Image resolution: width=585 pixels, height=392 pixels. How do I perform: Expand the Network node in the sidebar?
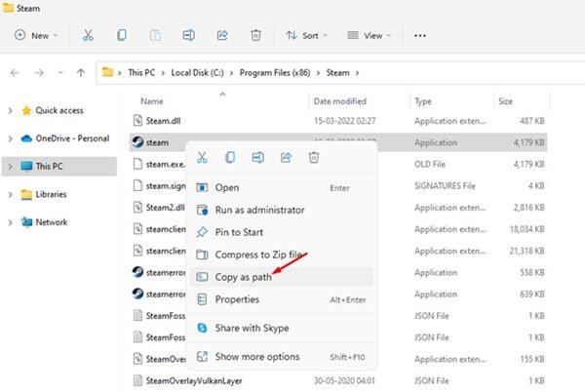pyautogui.click(x=9, y=221)
